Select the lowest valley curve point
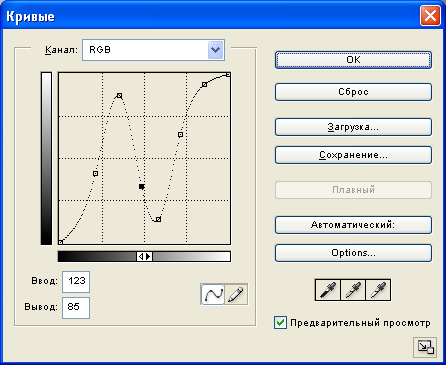This screenshot has width=446, height=365. pyautogui.click(x=159, y=219)
